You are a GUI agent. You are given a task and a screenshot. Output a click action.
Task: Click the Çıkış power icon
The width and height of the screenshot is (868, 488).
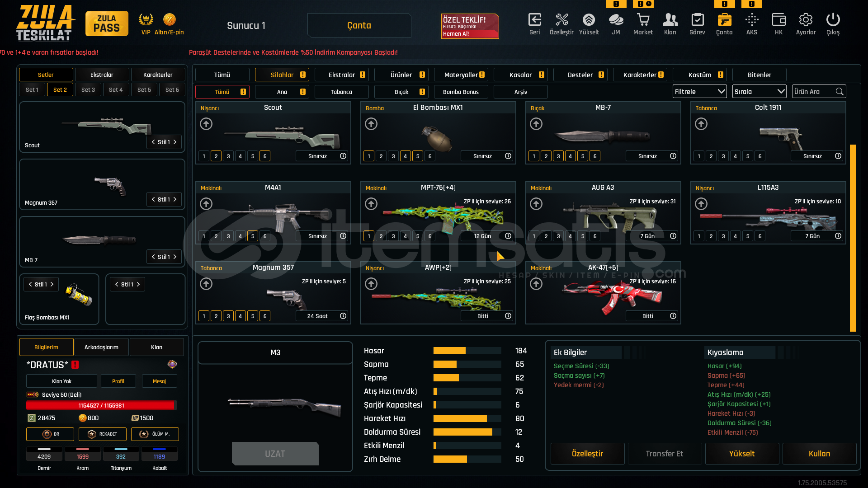coord(833,20)
